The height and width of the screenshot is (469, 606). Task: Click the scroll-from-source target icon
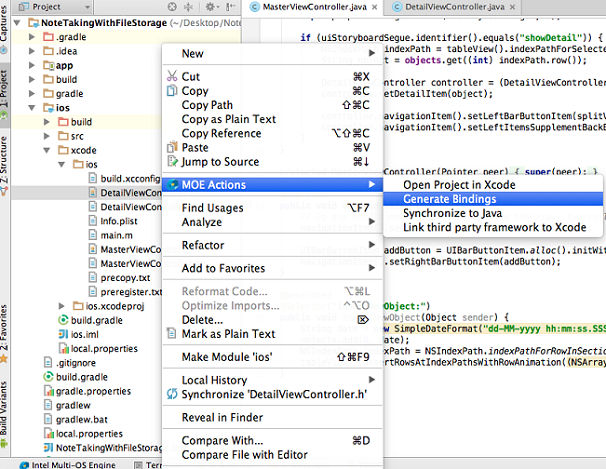(170, 7)
